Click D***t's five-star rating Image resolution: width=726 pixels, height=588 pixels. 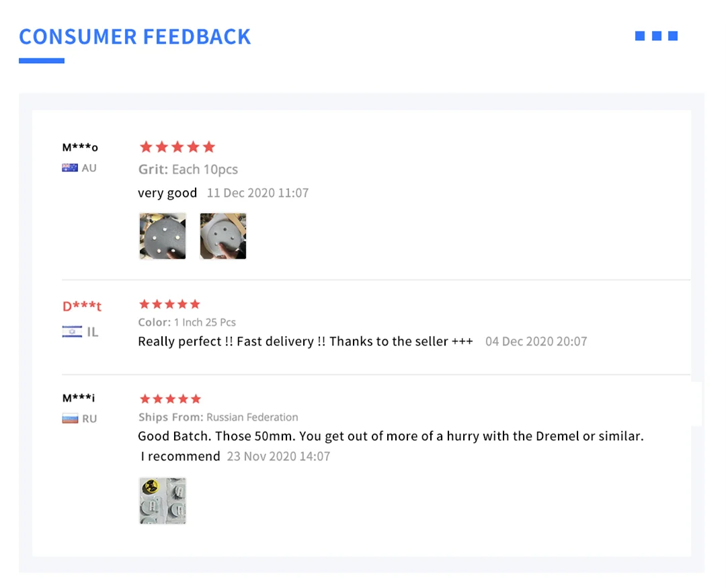click(x=169, y=304)
